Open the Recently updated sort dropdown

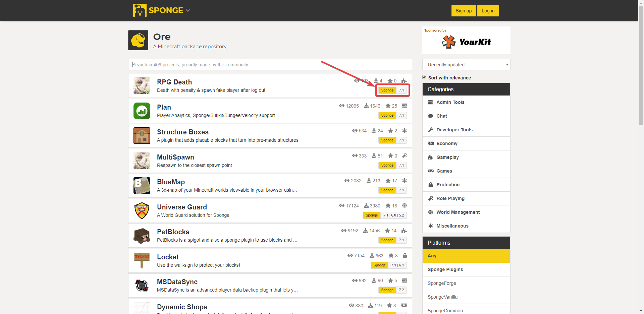click(x=466, y=65)
